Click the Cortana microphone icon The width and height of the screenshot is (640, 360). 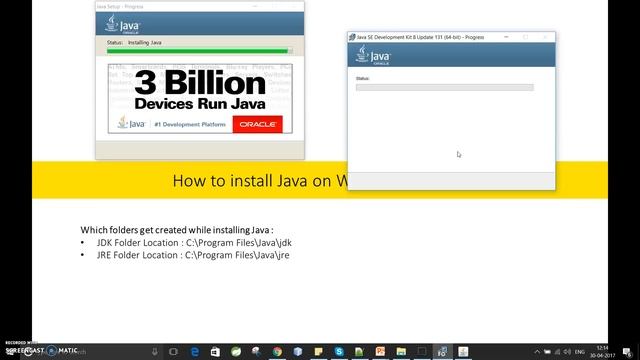tap(155, 351)
